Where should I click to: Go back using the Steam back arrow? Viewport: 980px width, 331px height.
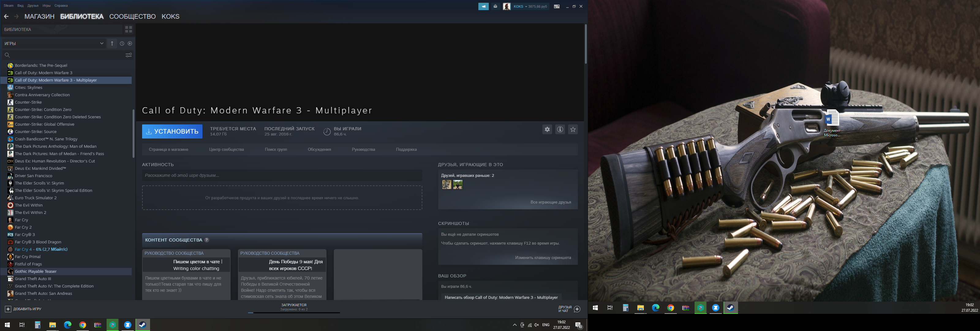[x=6, y=16]
